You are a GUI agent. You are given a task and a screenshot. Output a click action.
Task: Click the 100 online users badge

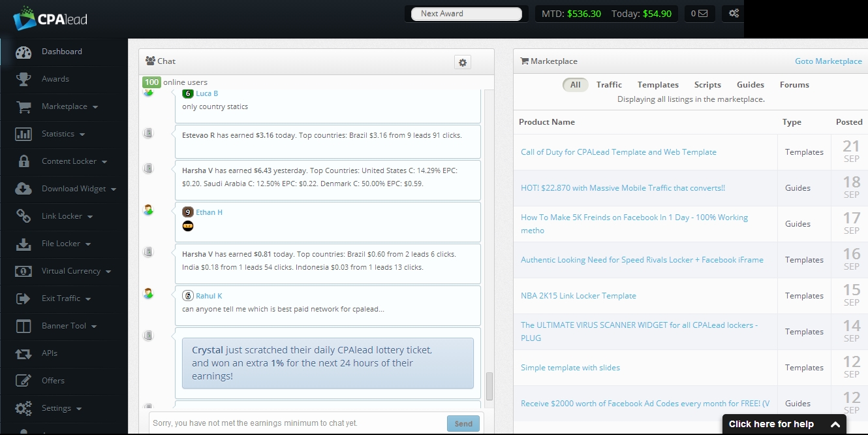pyautogui.click(x=151, y=82)
